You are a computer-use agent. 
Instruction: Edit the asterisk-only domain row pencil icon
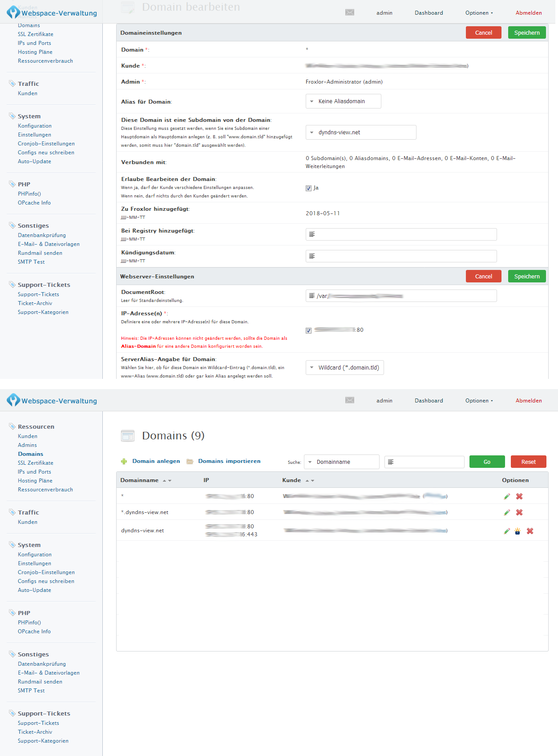click(x=507, y=496)
